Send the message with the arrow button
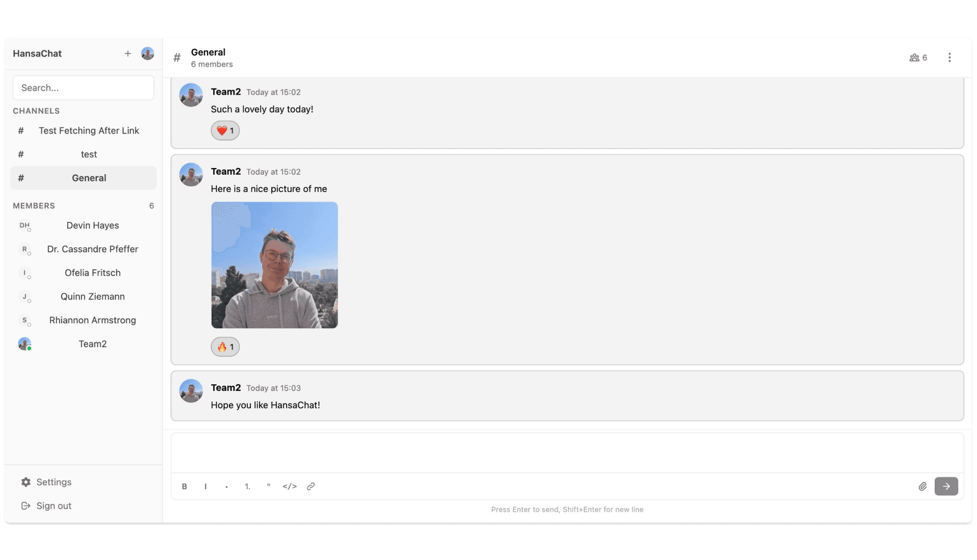977x560 pixels. tap(946, 487)
